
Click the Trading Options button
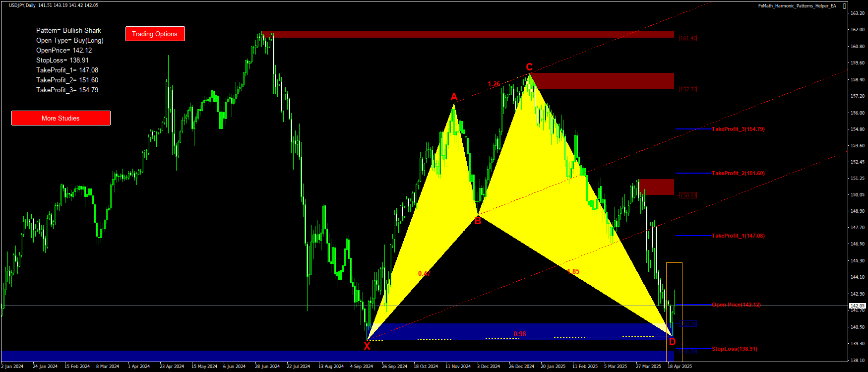[155, 34]
